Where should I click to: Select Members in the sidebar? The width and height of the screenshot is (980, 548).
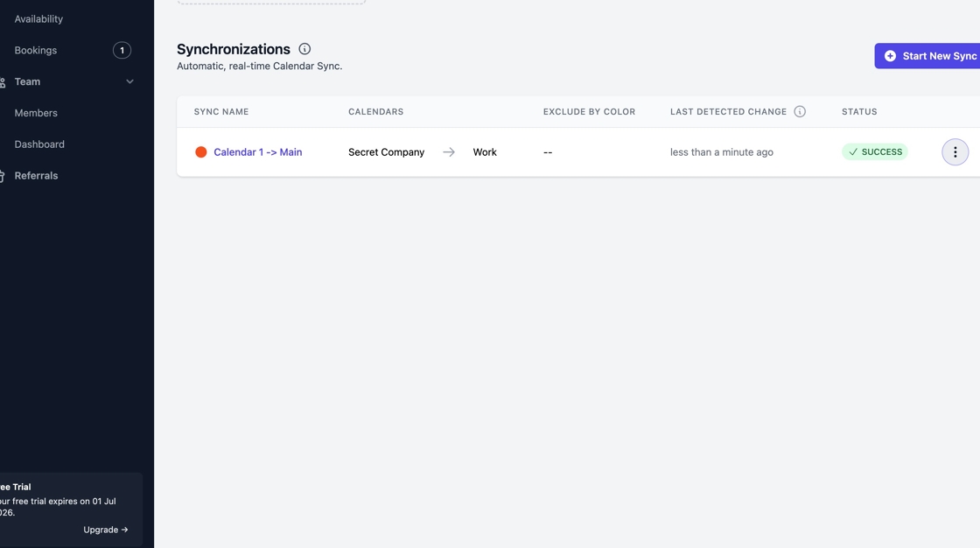point(36,113)
